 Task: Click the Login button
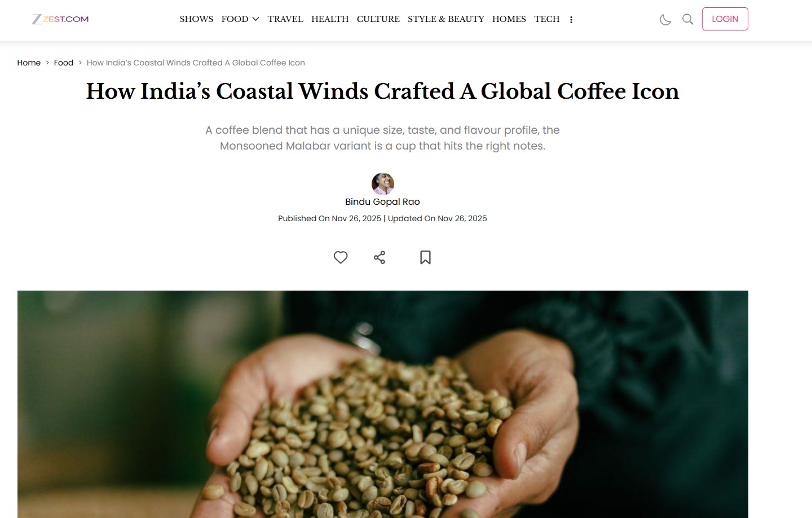(725, 19)
